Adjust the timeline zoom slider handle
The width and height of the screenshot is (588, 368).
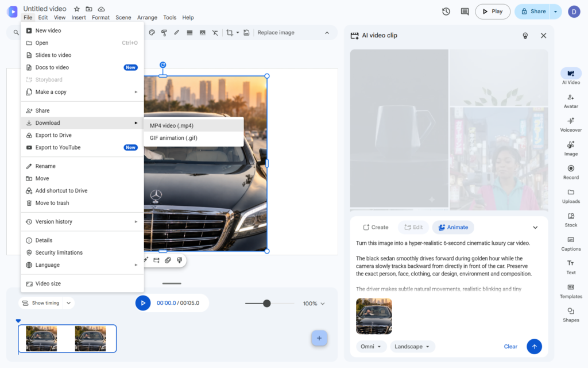(x=266, y=304)
